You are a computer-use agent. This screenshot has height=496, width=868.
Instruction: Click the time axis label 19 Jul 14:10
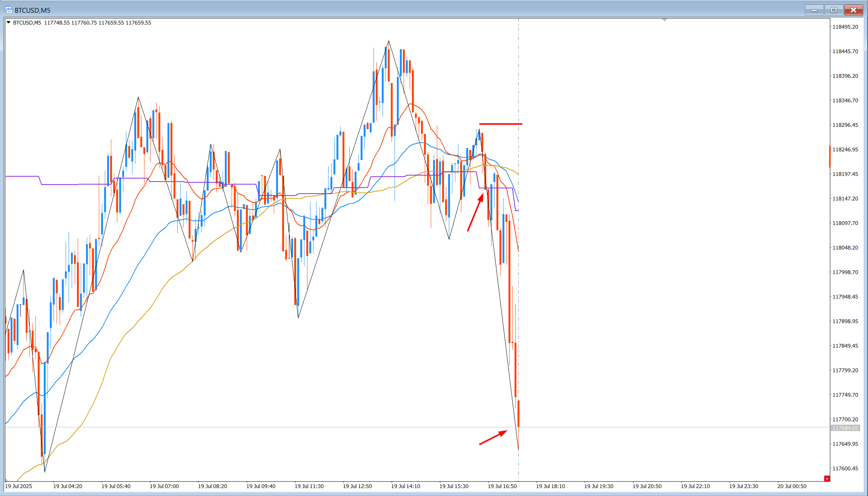point(406,486)
